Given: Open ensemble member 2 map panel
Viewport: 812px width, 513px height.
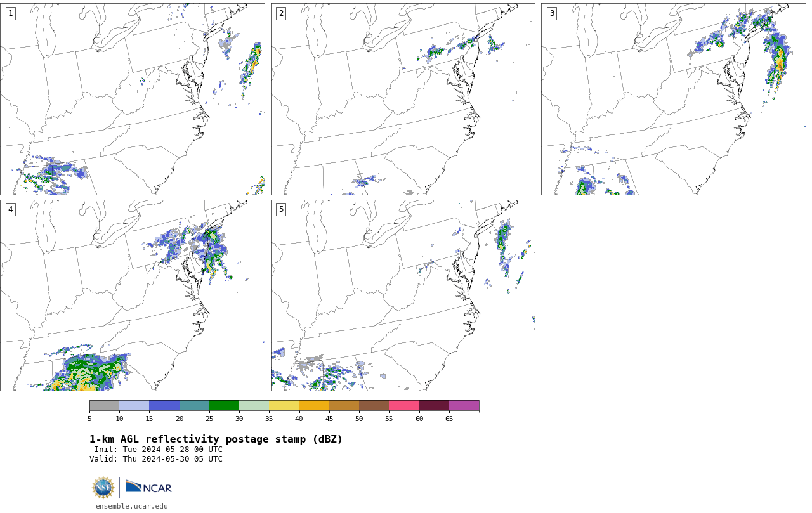Looking at the screenshot, I should (x=403, y=99).
